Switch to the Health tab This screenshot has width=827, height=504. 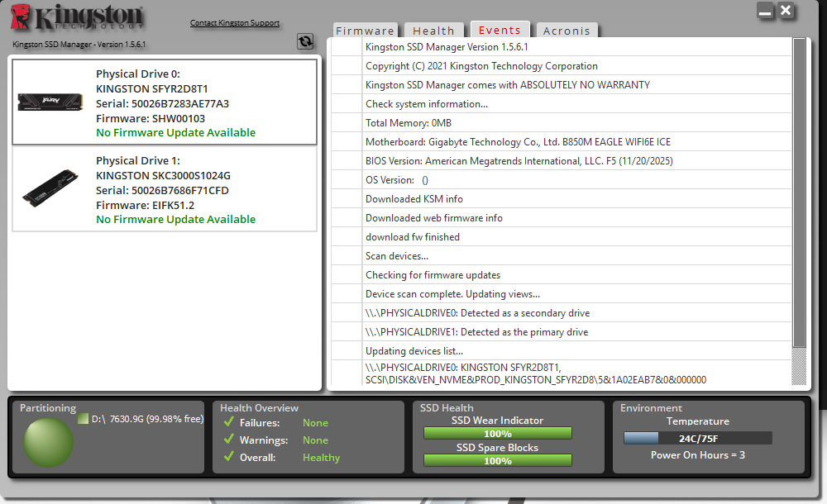tap(433, 31)
